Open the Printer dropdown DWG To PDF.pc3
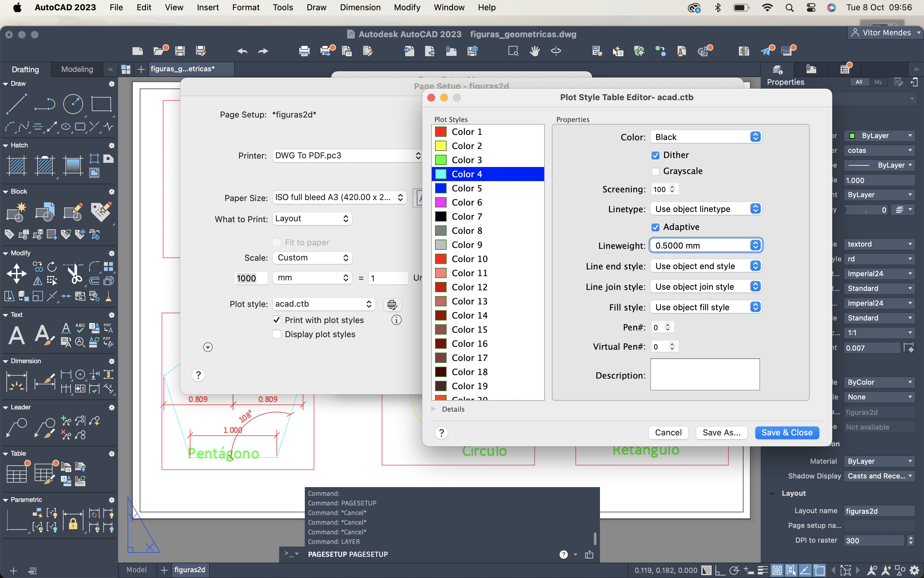924x578 pixels. click(x=347, y=156)
